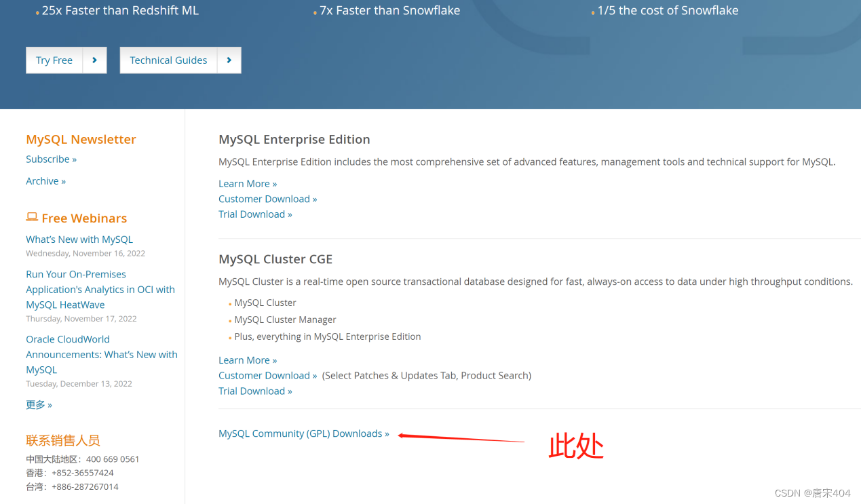The height and width of the screenshot is (504, 861).
Task: Click date 'Thursday, November 17, 2022'
Action: tap(81, 319)
